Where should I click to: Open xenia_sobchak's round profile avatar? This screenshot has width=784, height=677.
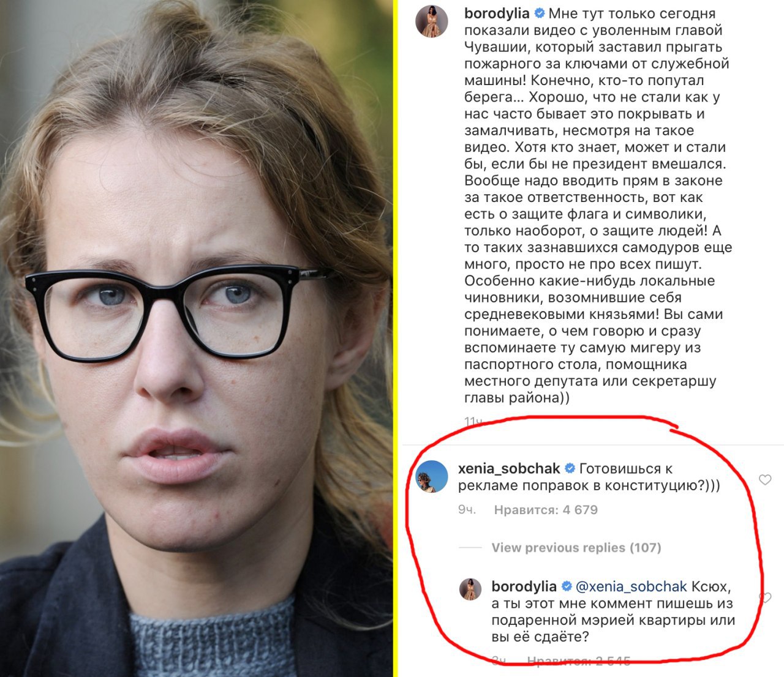coord(432,476)
